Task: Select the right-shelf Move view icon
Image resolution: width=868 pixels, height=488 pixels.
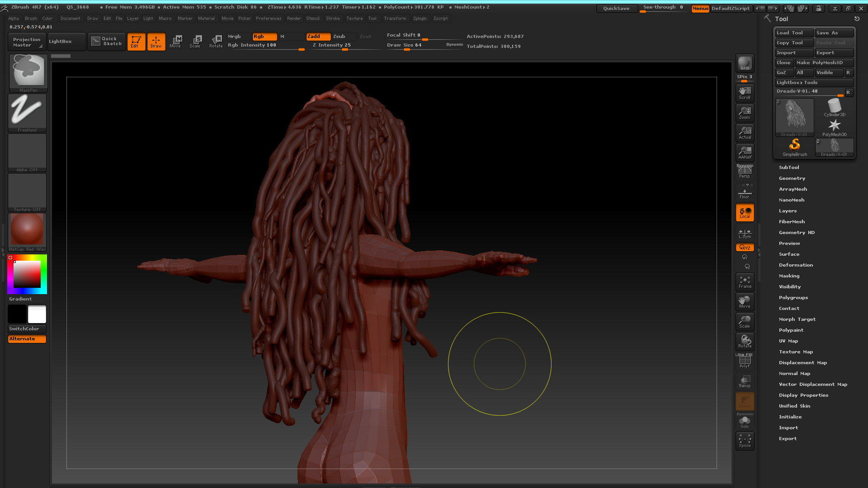Action: pos(745,301)
